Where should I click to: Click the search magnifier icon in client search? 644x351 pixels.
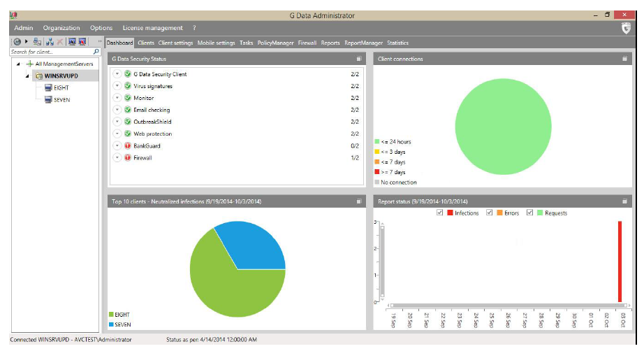(96, 52)
